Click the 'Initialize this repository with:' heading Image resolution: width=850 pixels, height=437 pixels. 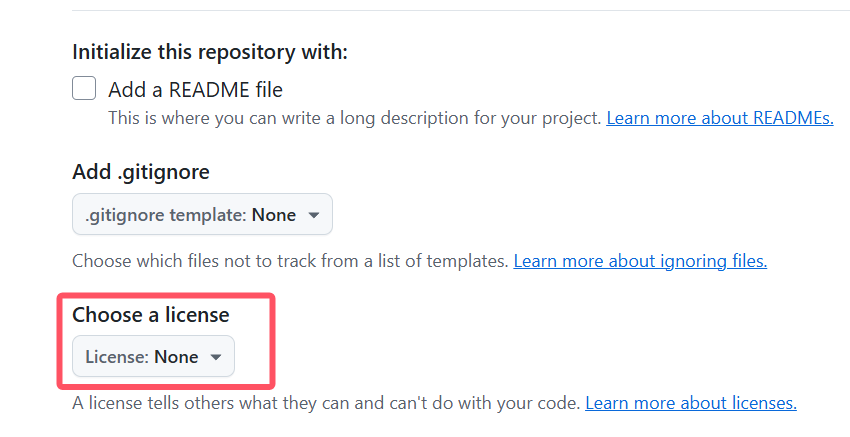click(x=210, y=52)
